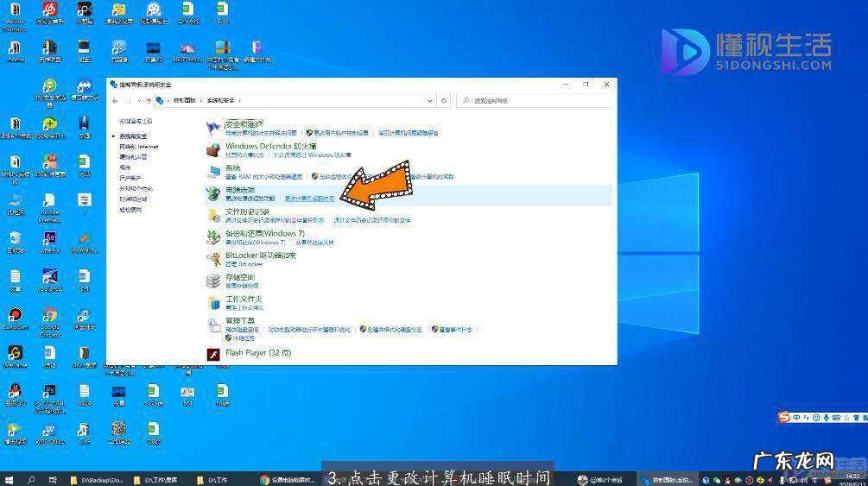Click the Backup and Restore (Windows 7) icon
The height and width of the screenshot is (486, 868).
point(213,237)
